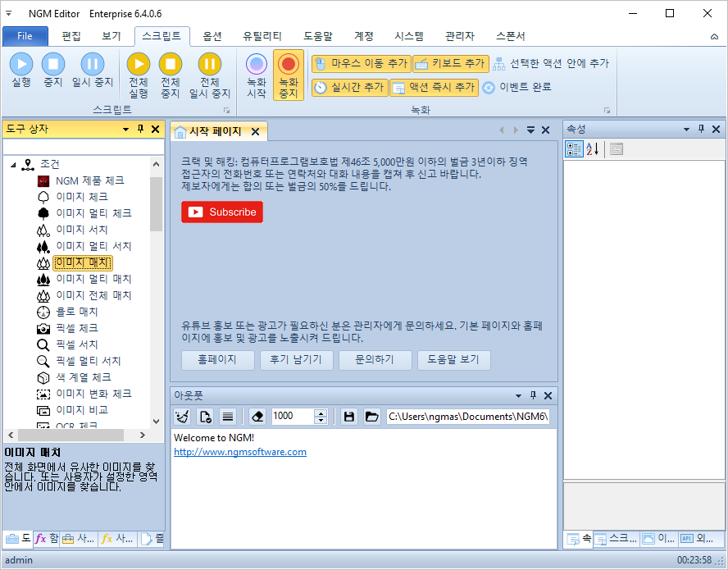Image resolution: width=728 pixels, height=570 pixels.
Task: Select 이미지 서치 item
Action: pyautogui.click(x=82, y=230)
